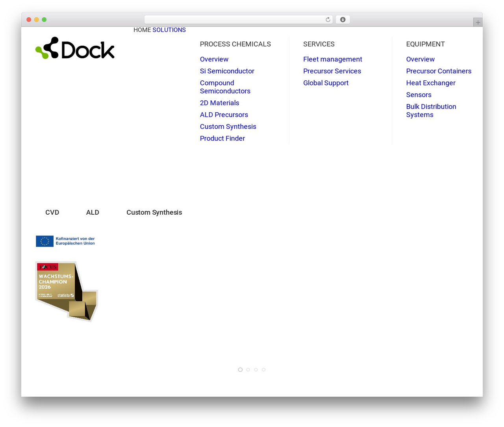Switch to the CVD tab
Viewport: 504px width, 427px height.
pyautogui.click(x=52, y=212)
